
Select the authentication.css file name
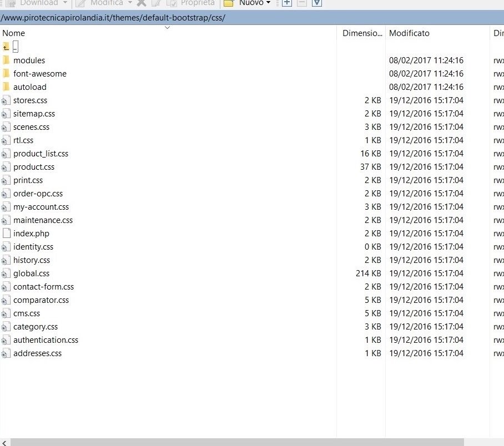(x=46, y=340)
